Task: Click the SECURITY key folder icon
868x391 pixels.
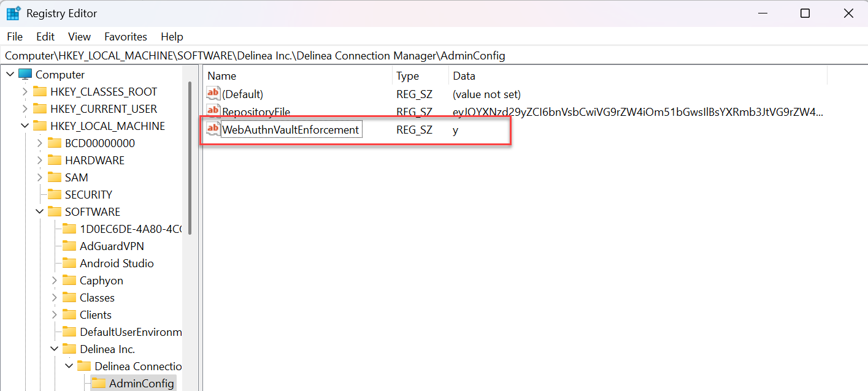Action: (55, 195)
